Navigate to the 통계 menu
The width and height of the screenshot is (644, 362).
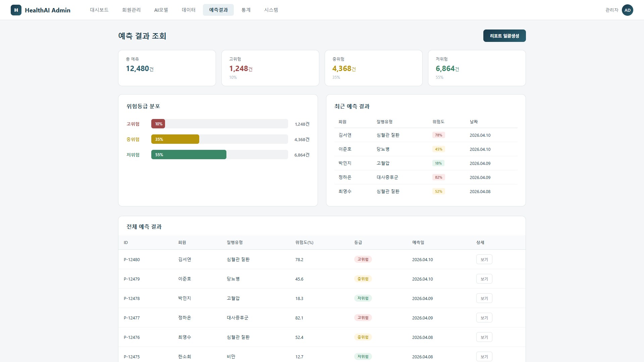coord(246,10)
